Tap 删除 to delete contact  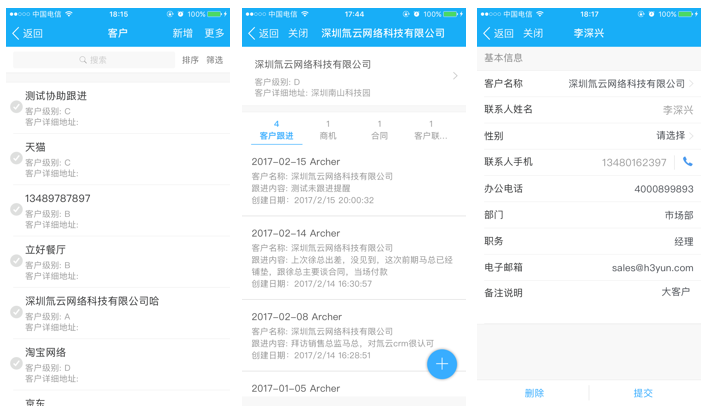pos(534,393)
